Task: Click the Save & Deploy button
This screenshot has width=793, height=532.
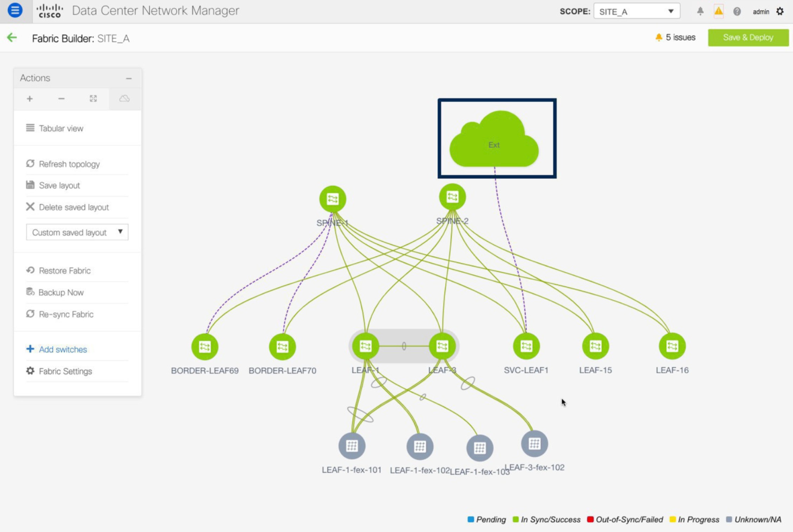Action: coord(748,38)
